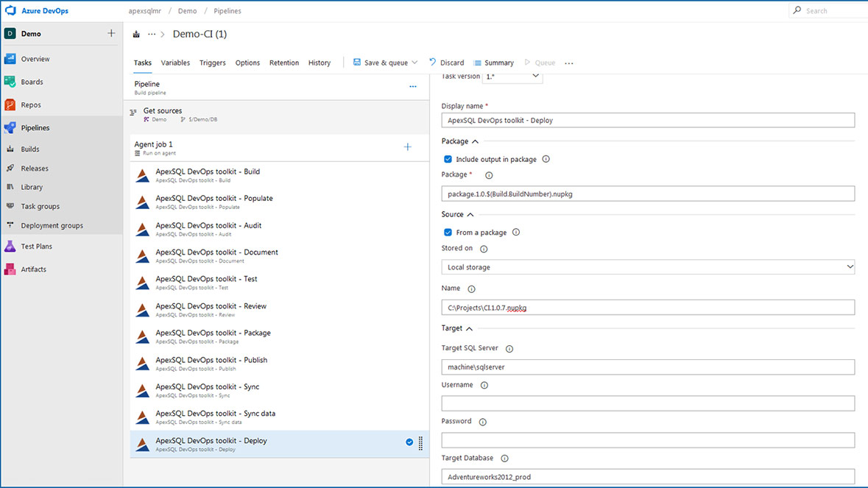The width and height of the screenshot is (868, 488).
Task: Open the History tab
Action: point(319,63)
